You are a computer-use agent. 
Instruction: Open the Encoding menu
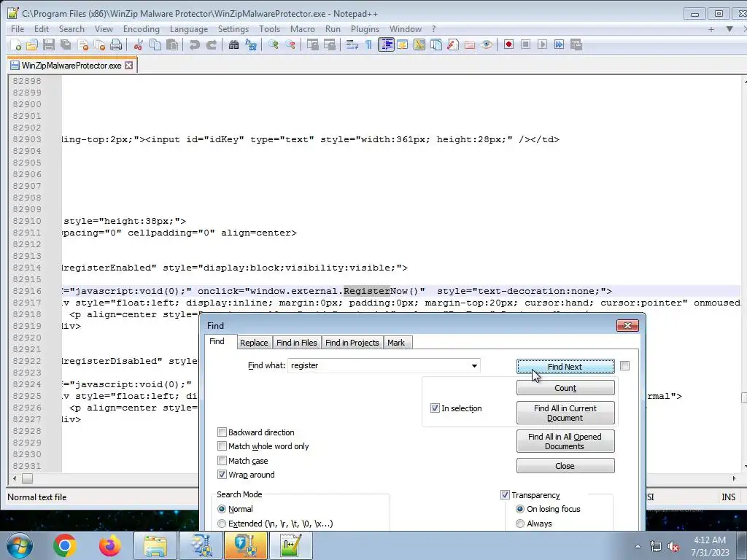coord(142,29)
